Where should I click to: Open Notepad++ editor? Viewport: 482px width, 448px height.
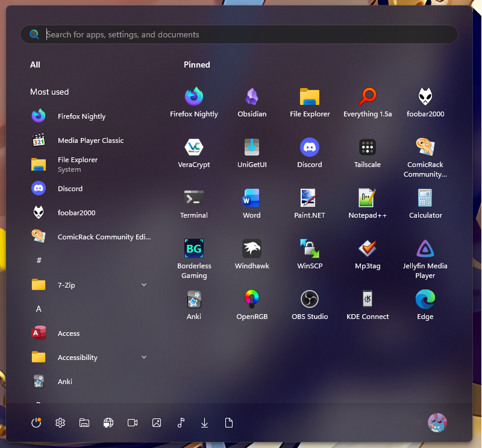tap(368, 204)
